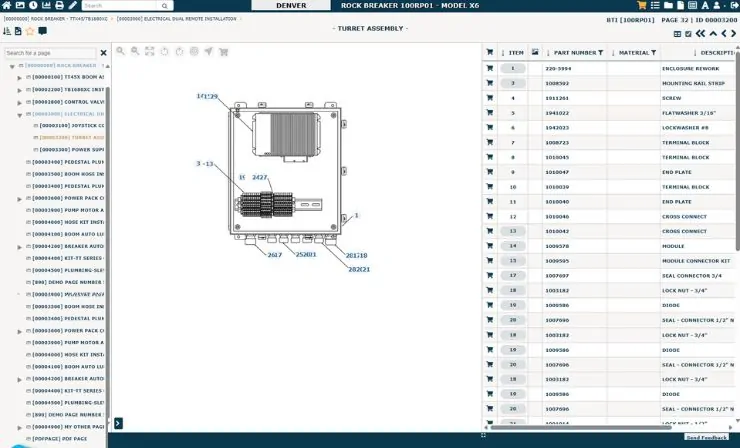740x448 pixels.
Task: Go to first page double-left chevron
Action: pos(700,34)
